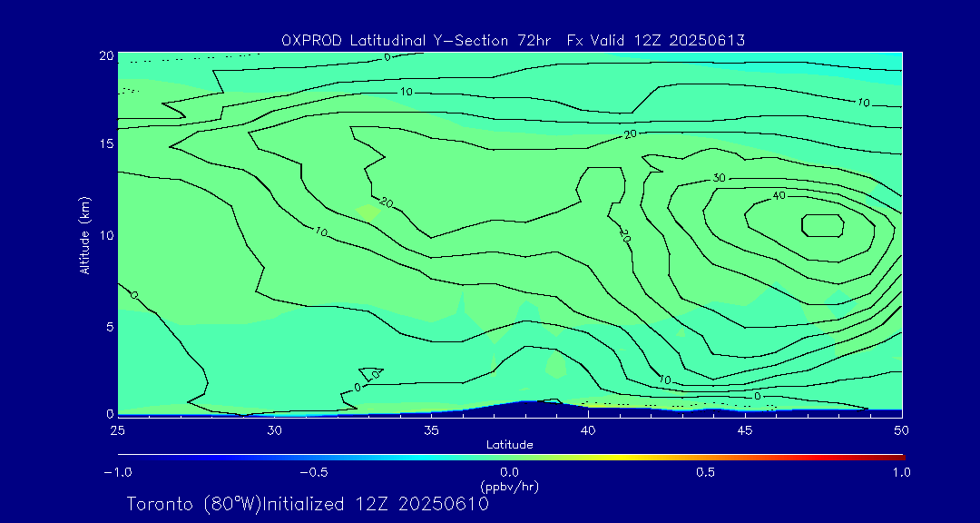The height and width of the screenshot is (523, 980).
Task: Click the contour label 40
Action: tap(779, 196)
